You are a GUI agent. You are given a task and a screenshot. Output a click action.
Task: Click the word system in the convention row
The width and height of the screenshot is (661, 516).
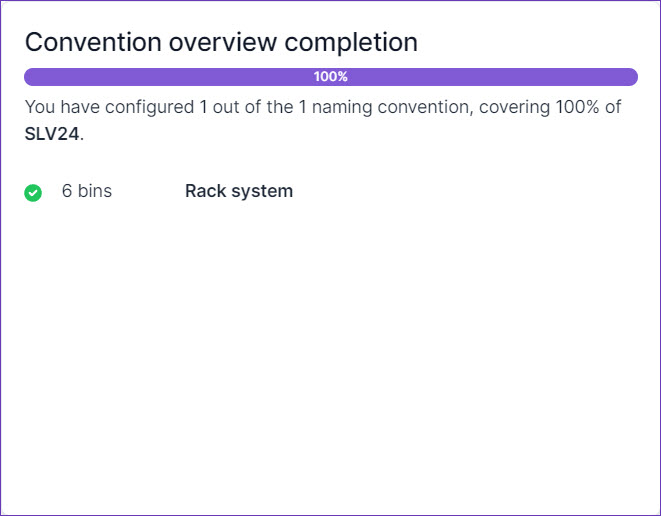[x=262, y=191]
